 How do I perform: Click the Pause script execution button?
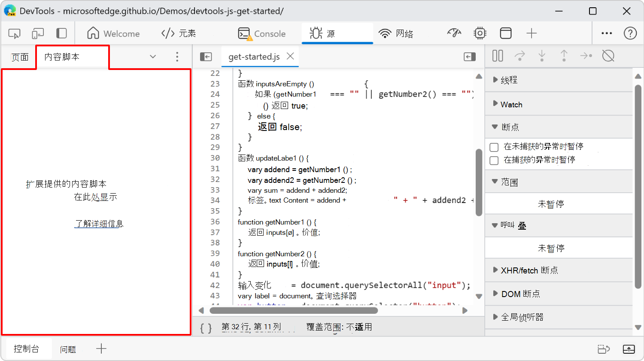click(498, 56)
